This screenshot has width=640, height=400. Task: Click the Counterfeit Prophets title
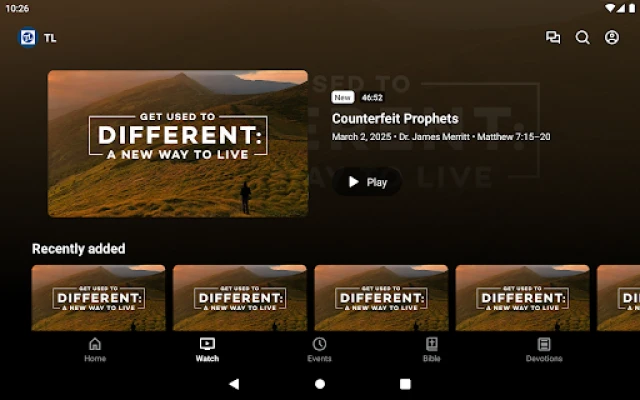click(x=395, y=118)
